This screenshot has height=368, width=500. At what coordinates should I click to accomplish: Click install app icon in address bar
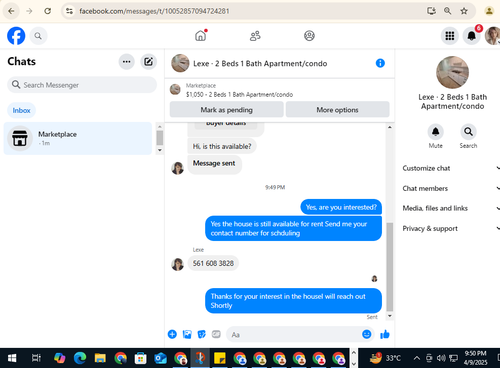(431, 11)
